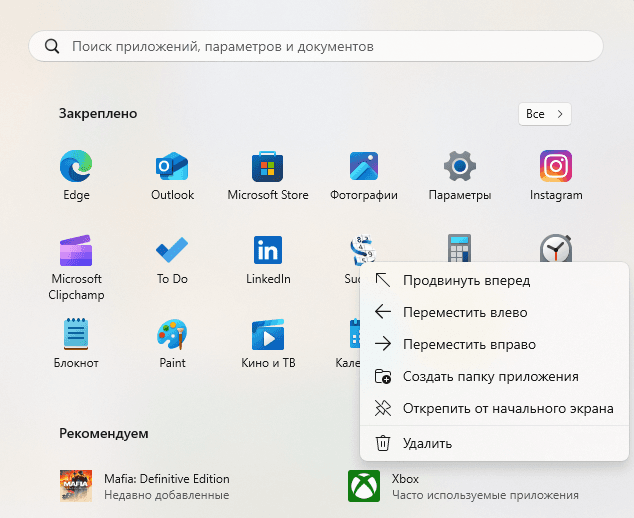Focus the app search field
This screenshot has width=634, height=518.
tap(316, 47)
